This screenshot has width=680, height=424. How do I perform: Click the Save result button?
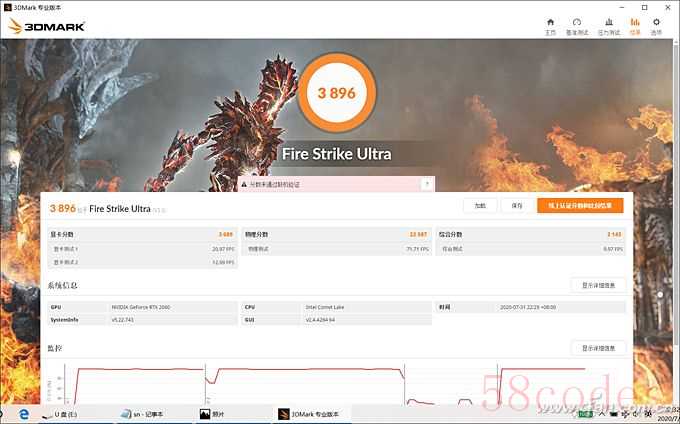point(517,205)
